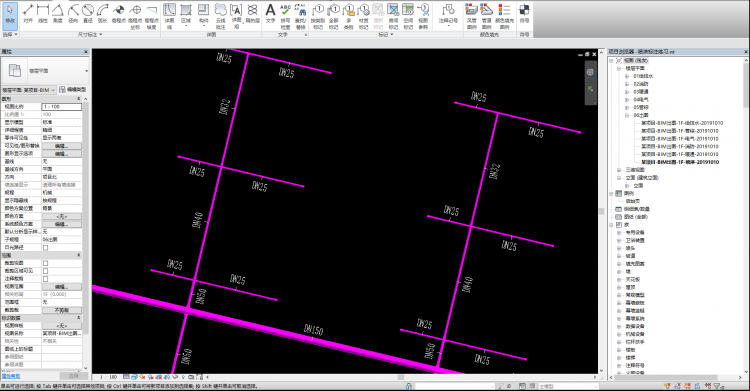The height and width of the screenshot is (391, 750).
Task: Select the Text tool
Action: pyautogui.click(x=270, y=13)
